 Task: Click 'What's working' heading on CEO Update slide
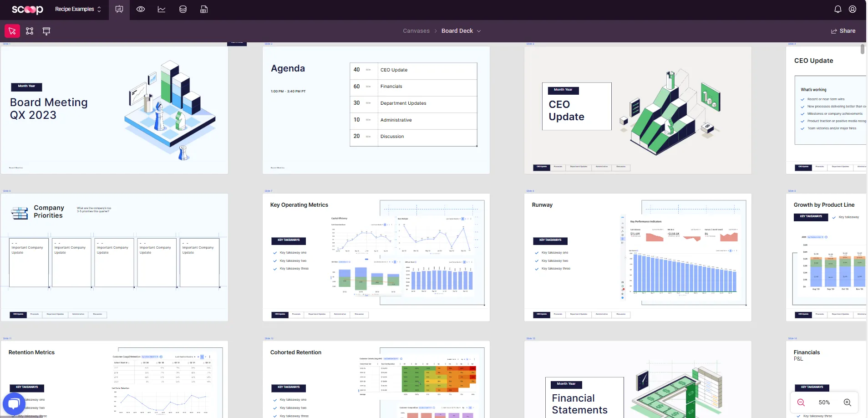813,90
